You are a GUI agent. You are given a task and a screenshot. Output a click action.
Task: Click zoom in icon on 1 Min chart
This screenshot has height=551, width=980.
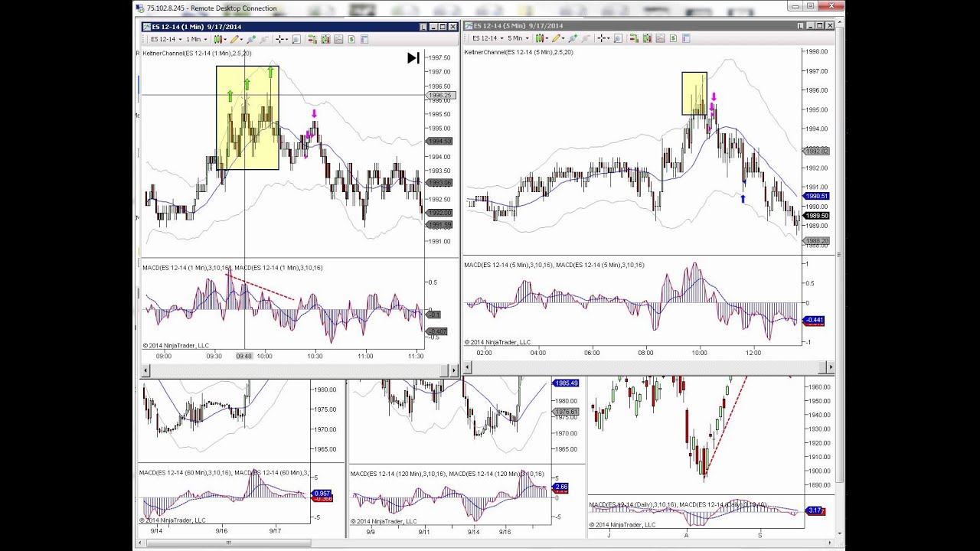[251, 39]
